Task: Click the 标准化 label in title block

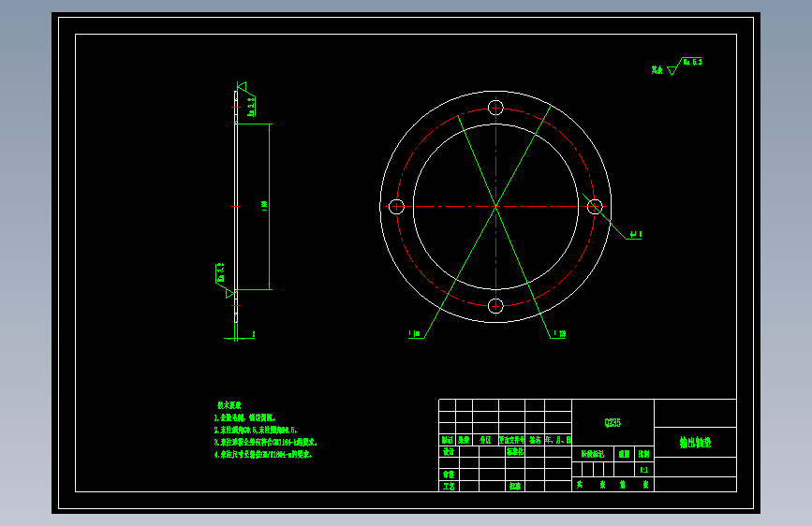Action: point(515,451)
